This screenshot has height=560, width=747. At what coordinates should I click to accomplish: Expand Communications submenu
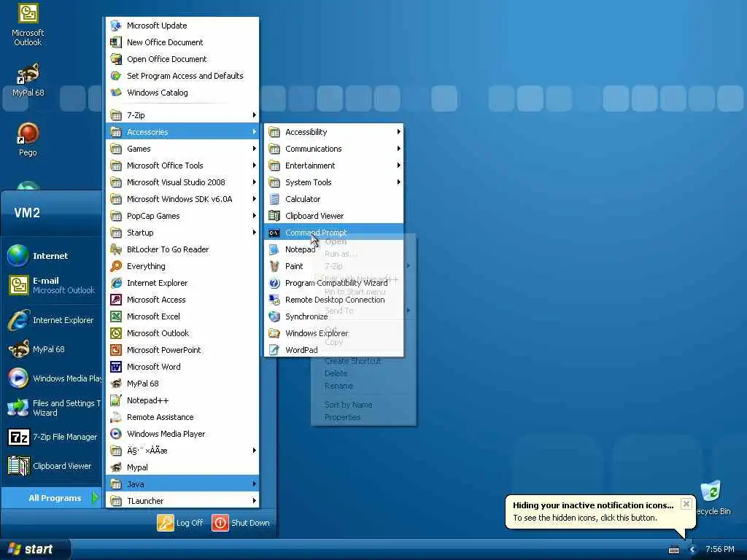[x=333, y=149]
